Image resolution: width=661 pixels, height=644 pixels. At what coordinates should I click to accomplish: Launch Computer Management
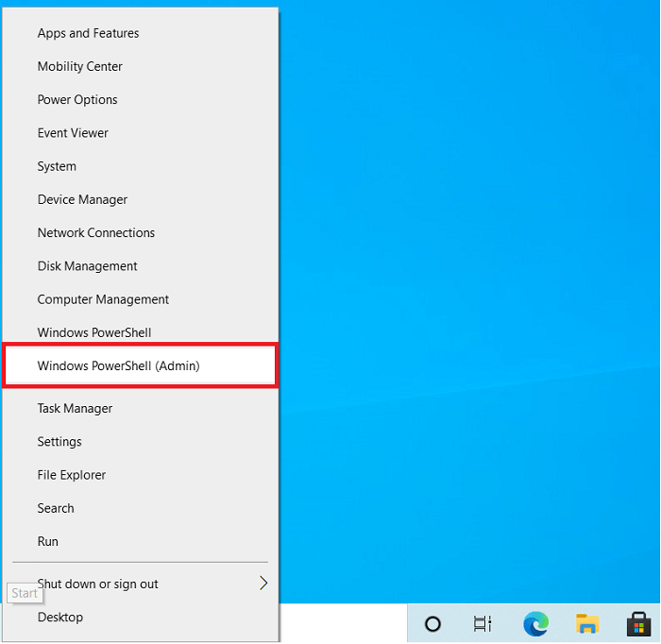(141, 299)
